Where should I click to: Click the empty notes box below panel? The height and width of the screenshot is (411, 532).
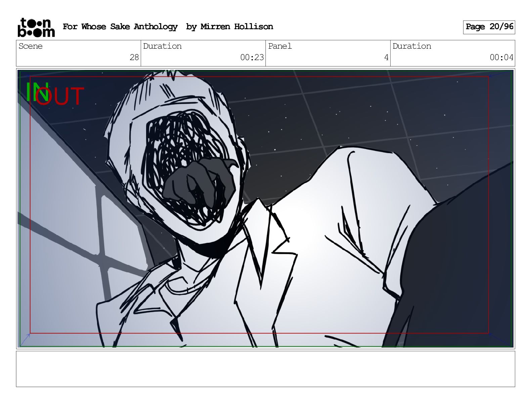[265, 369]
